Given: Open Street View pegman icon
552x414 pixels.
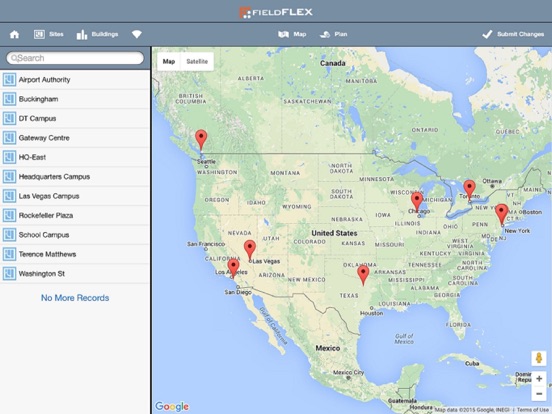Looking at the screenshot, I should [x=539, y=358].
